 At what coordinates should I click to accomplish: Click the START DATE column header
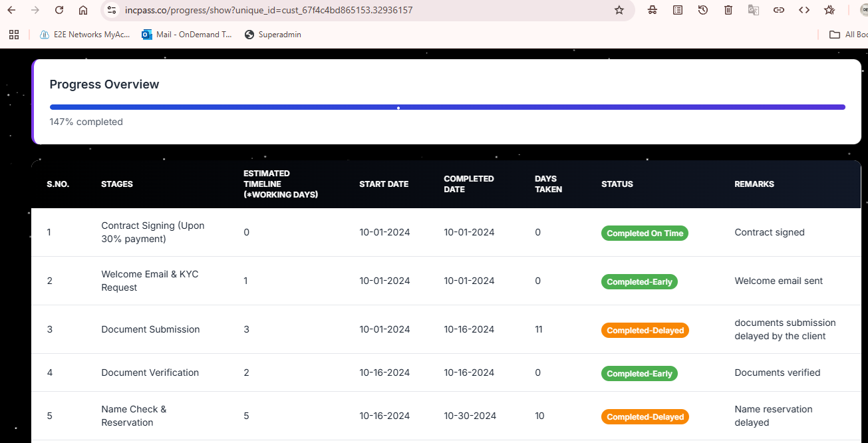384,184
